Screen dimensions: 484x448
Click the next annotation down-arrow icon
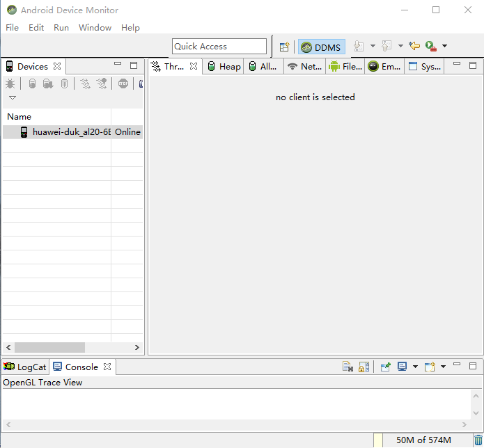click(x=359, y=46)
